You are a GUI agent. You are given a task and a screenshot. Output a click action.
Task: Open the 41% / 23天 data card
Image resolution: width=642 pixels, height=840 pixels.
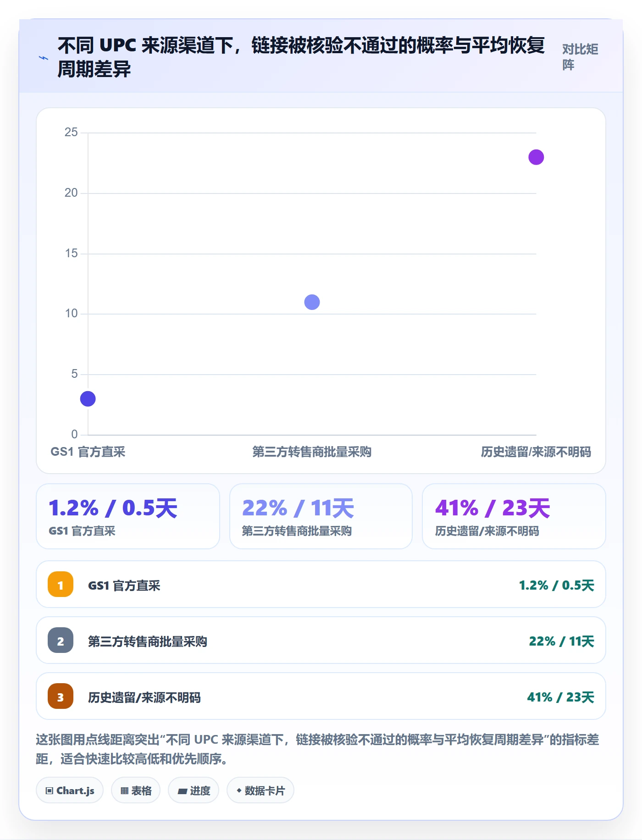point(514,516)
